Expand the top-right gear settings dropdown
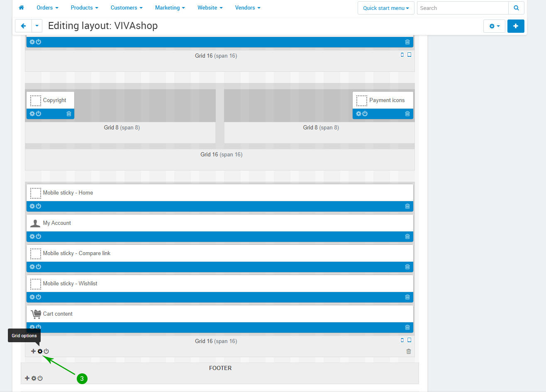The image size is (546, 392). click(x=494, y=26)
